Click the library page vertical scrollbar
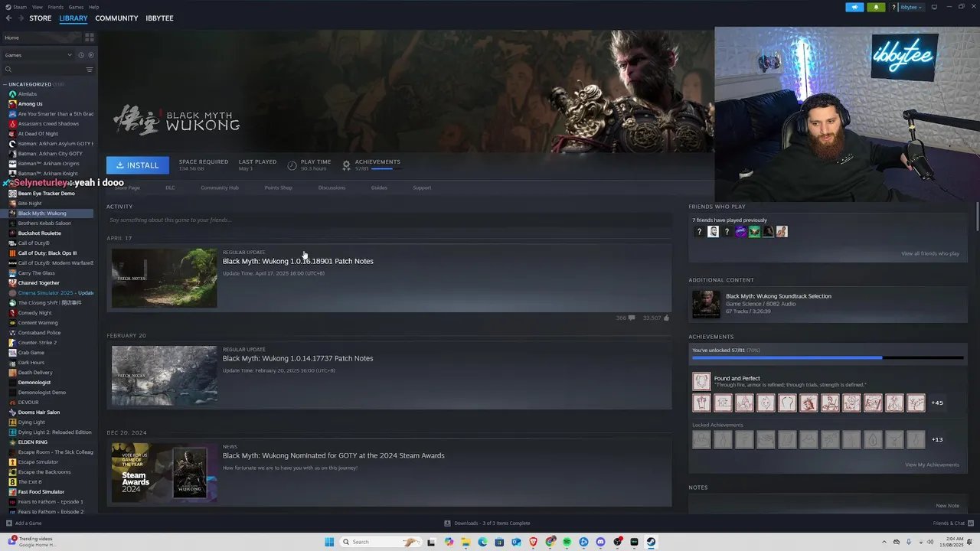The image size is (980, 551). [x=977, y=218]
